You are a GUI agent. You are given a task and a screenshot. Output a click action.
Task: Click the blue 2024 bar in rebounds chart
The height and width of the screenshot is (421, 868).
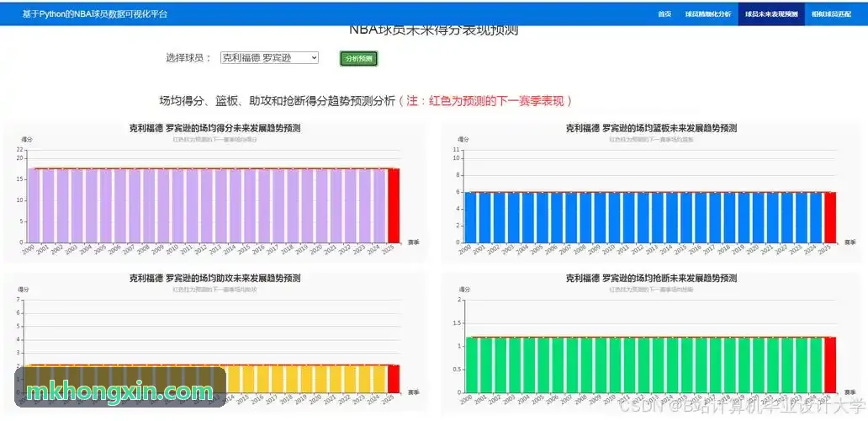point(816,217)
